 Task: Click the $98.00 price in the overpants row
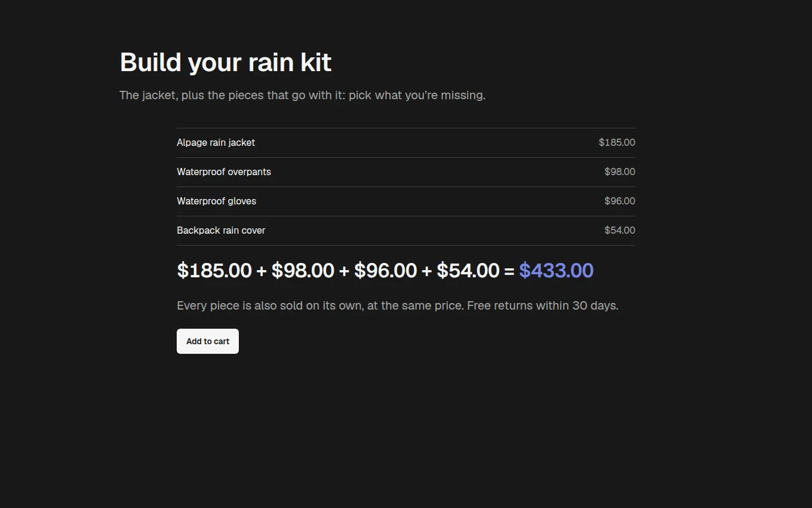(x=620, y=172)
